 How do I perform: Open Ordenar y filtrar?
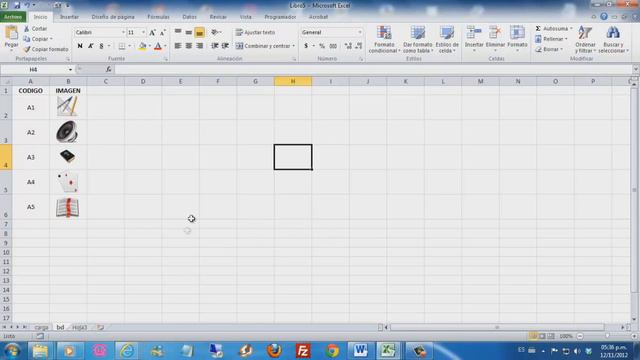coord(585,39)
